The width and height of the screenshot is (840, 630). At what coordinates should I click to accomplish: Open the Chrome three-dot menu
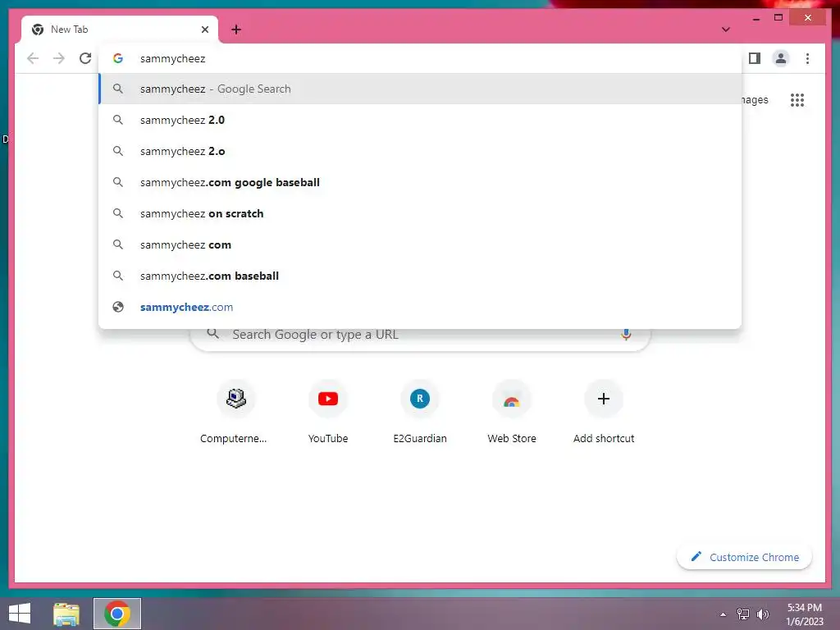click(807, 58)
